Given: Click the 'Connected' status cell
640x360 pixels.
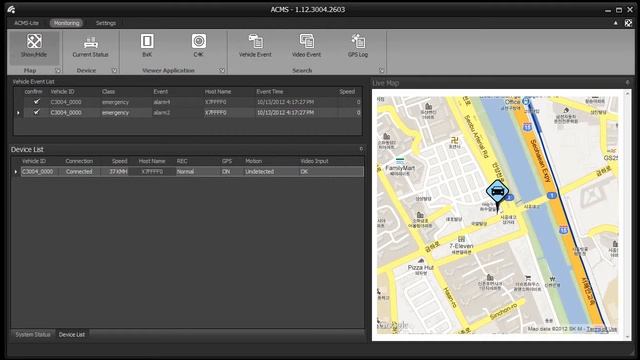Looking at the screenshot, I should click(79, 172).
